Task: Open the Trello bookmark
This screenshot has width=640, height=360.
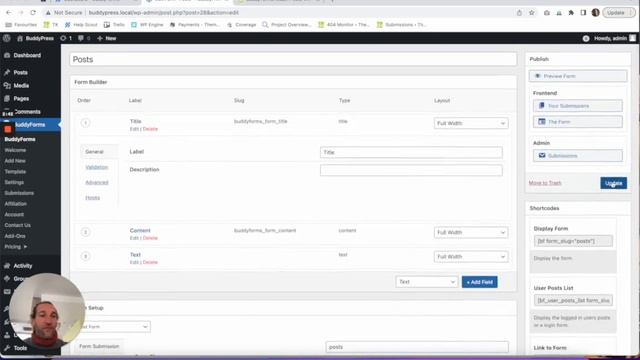Action: click(114, 25)
